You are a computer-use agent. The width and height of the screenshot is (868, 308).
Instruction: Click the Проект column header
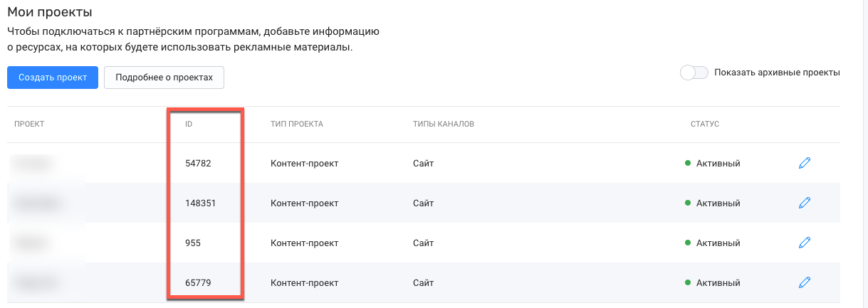29,124
